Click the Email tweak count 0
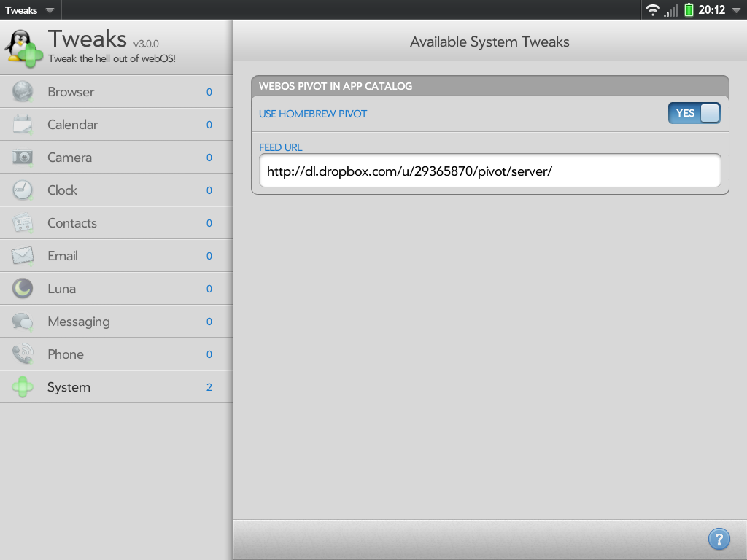Screen dimensions: 747x560 click(x=209, y=256)
